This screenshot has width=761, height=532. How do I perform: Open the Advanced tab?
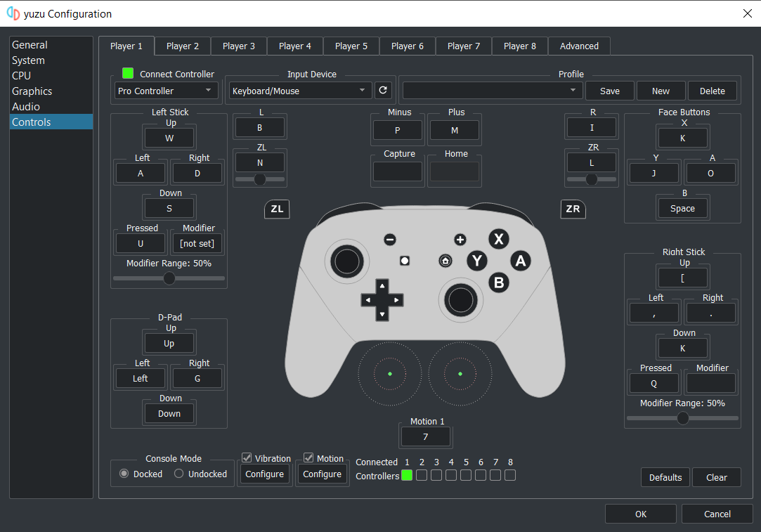(x=579, y=46)
